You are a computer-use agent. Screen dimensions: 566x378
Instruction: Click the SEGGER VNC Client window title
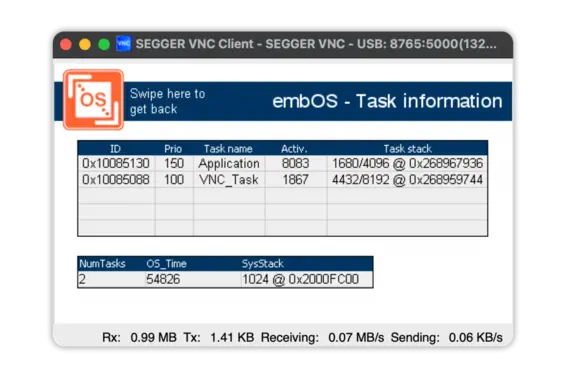click(316, 44)
